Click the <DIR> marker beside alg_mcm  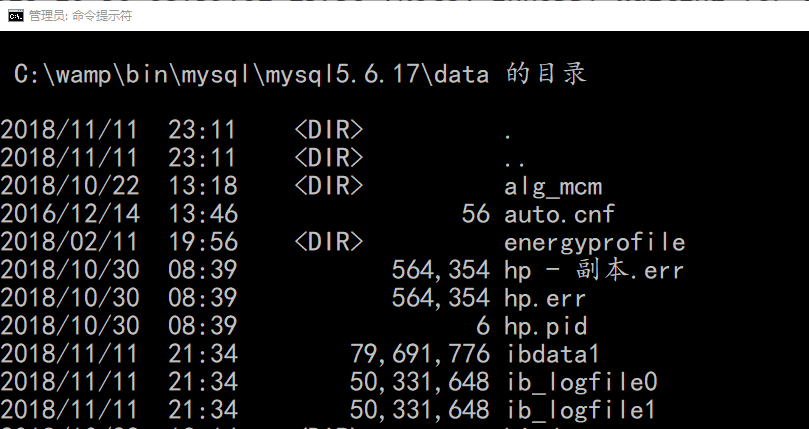328,186
